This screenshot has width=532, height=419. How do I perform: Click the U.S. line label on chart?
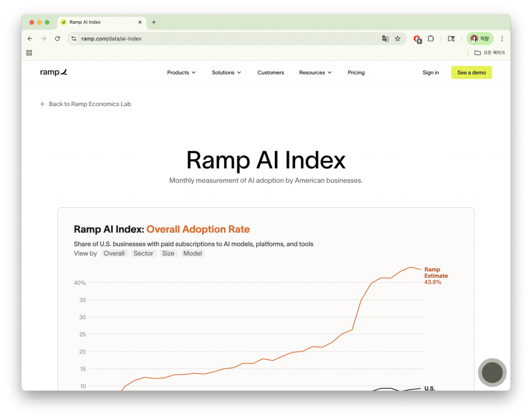pyautogui.click(x=430, y=388)
